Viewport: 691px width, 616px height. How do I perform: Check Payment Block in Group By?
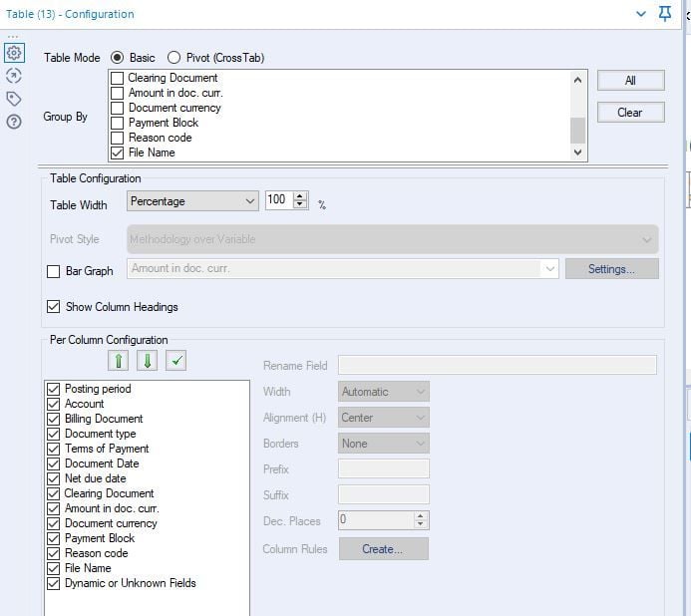pyautogui.click(x=117, y=123)
